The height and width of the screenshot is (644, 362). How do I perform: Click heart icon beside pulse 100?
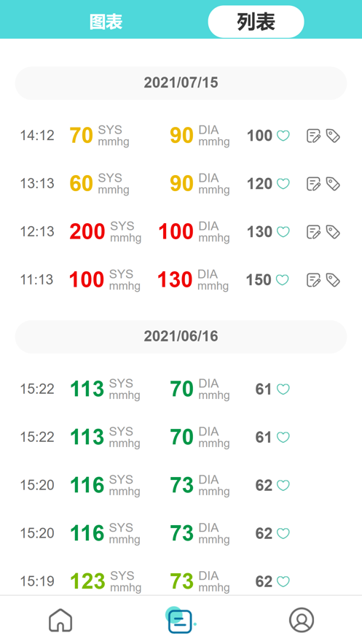283,136
